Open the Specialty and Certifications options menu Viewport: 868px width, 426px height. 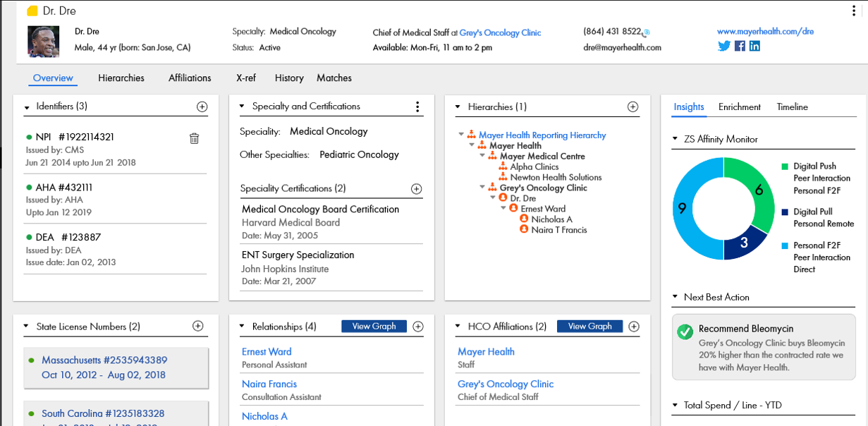tap(417, 107)
